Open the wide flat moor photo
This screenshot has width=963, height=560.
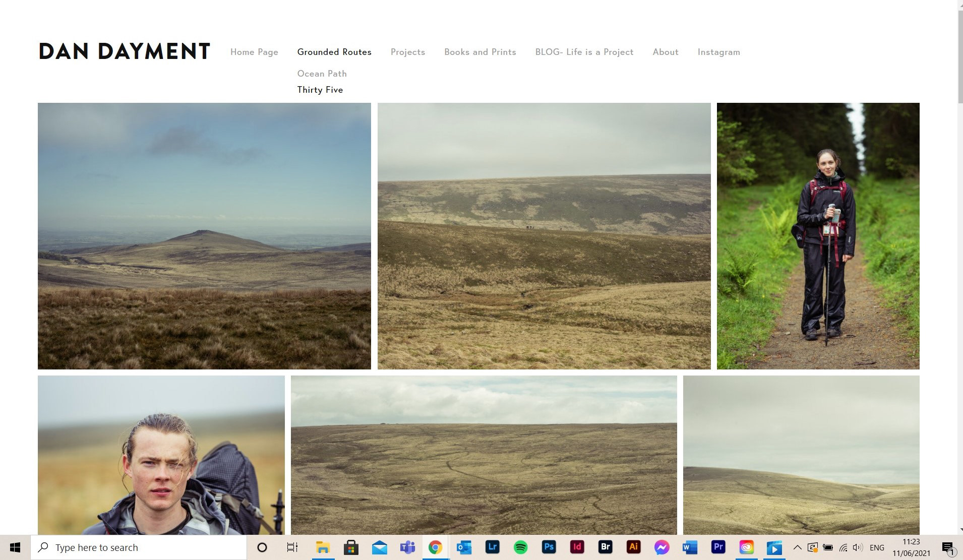484,455
